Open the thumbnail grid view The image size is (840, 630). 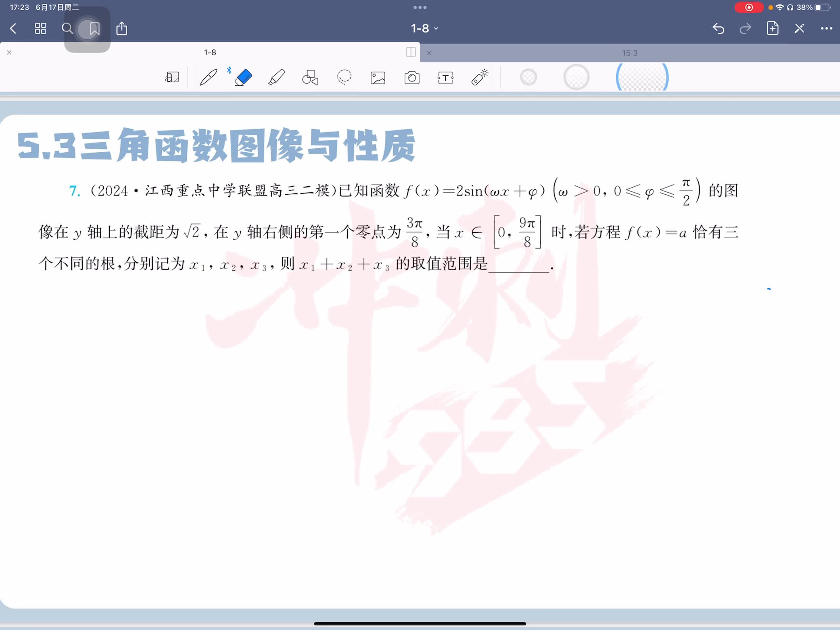tap(41, 29)
